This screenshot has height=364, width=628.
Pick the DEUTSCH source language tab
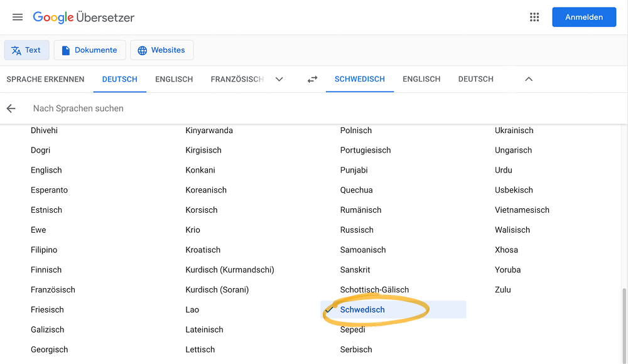tap(120, 79)
